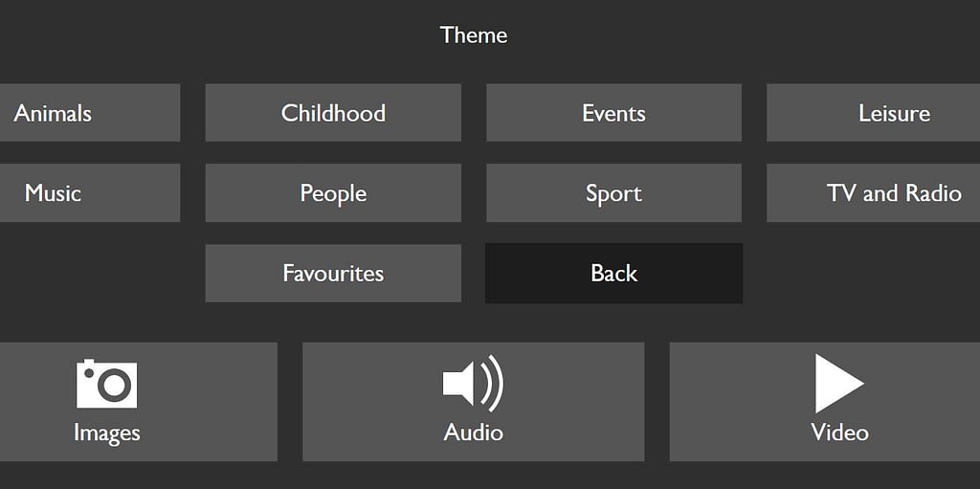Viewport: 980px width, 489px height.
Task: Select the Images text label
Action: click(107, 433)
